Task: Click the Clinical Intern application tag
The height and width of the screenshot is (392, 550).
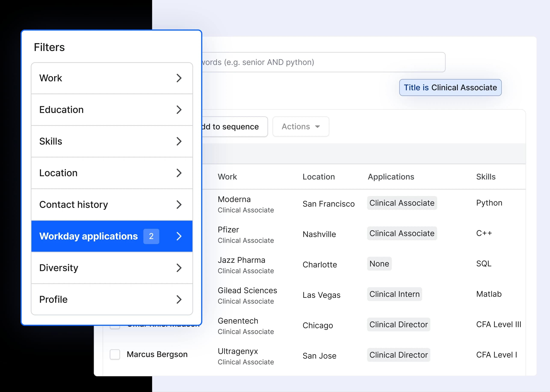Action: [394, 294]
